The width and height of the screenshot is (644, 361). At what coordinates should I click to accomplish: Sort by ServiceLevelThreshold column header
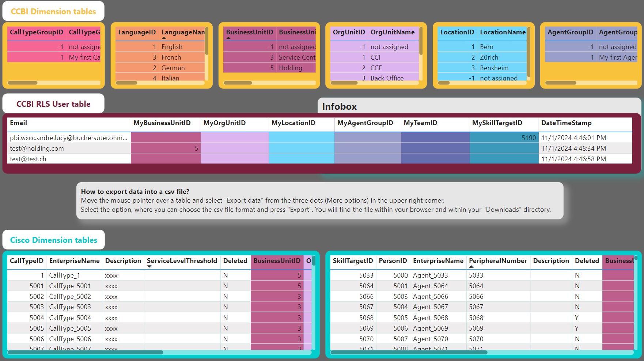(182, 261)
